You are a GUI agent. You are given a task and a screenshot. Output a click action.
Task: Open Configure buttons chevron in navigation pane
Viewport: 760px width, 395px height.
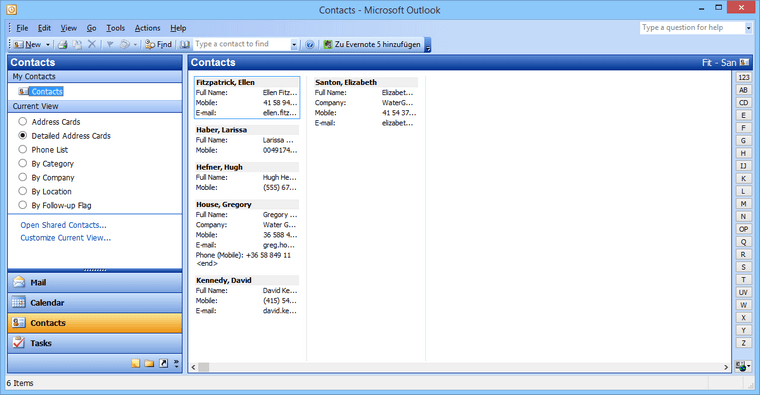(176, 363)
